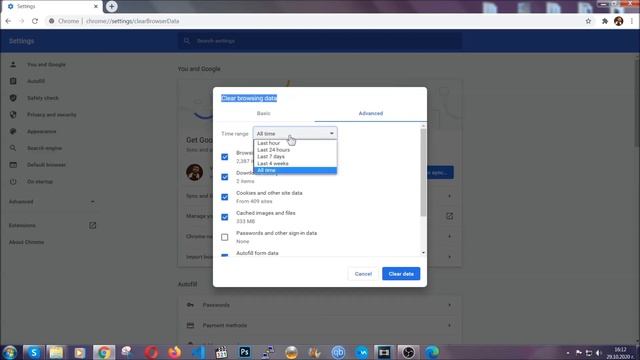Uncheck the Download history checkbox

click(224, 177)
